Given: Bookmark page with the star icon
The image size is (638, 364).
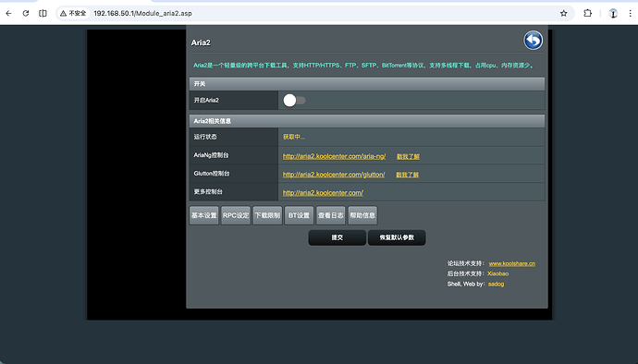Looking at the screenshot, I should pos(563,14).
